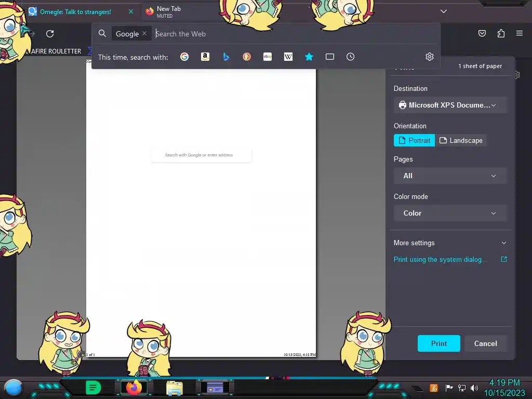
Task: Search this time with Amazon icon
Action: [205, 57]
